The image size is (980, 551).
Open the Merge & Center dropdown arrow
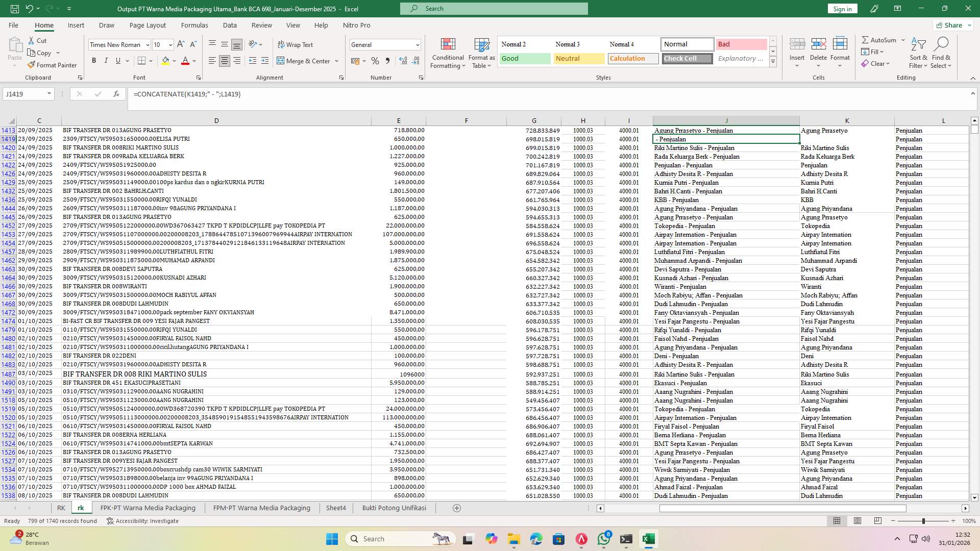pyautogui.click(x=336, y=61)
